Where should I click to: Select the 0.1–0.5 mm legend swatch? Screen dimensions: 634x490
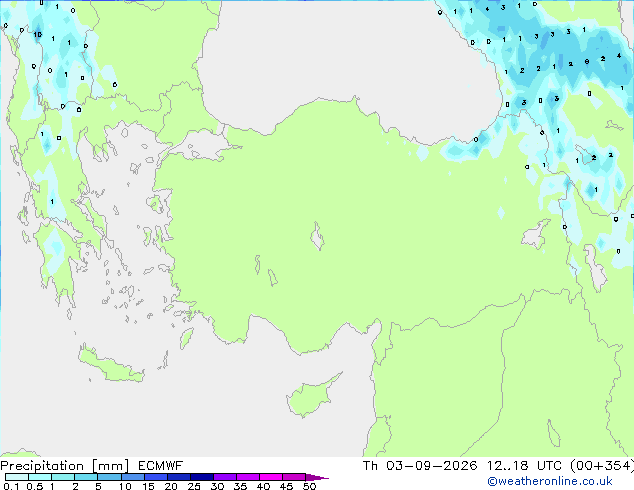point(17,477)
